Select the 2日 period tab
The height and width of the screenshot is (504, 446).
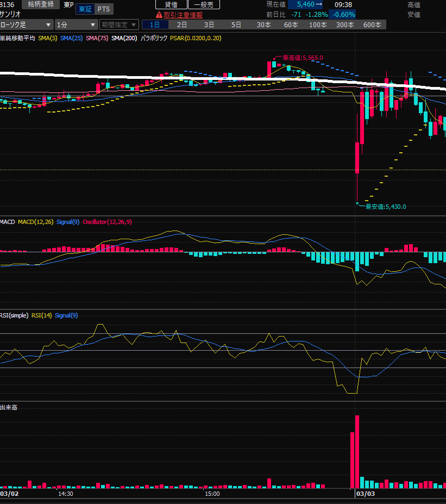pos(182,25)
